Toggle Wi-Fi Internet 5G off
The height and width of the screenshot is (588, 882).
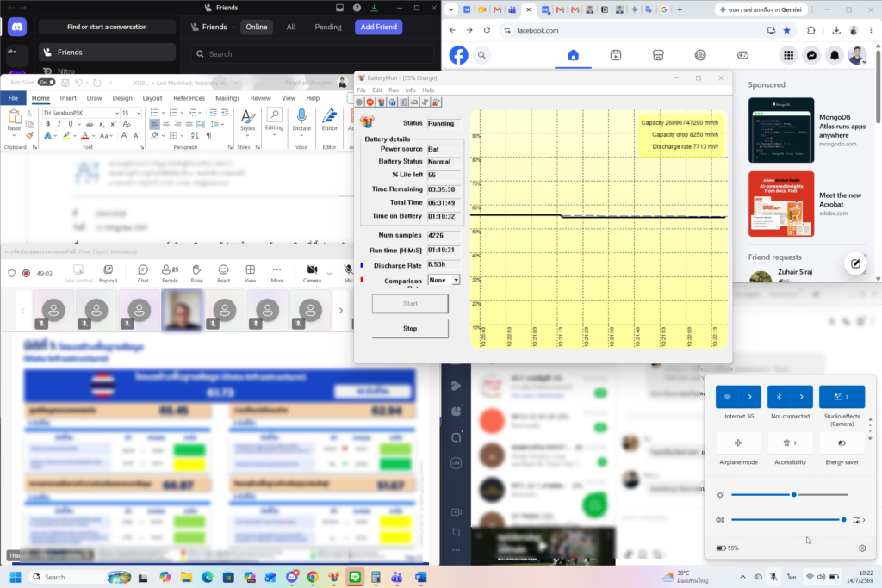pyautogui.click(x=727, y=397)
